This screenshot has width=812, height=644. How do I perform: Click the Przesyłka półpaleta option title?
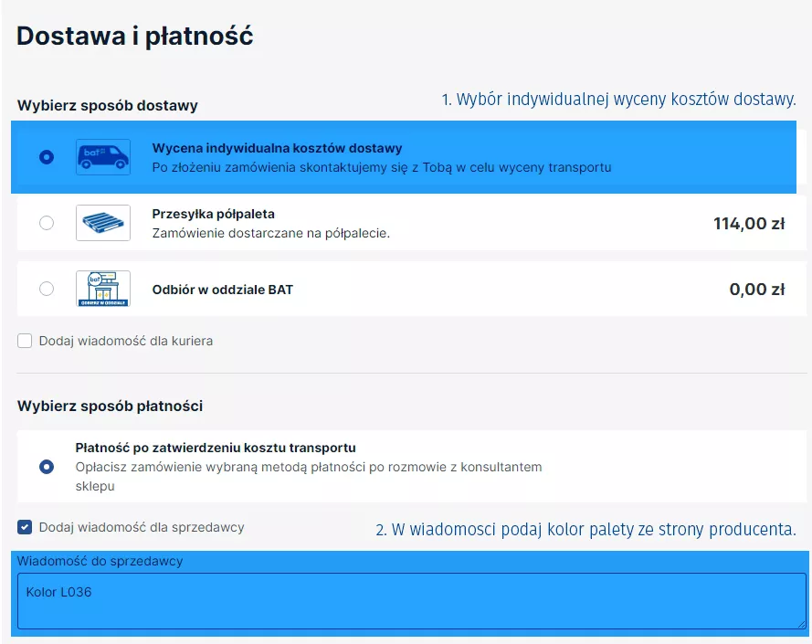coord(213,215)
